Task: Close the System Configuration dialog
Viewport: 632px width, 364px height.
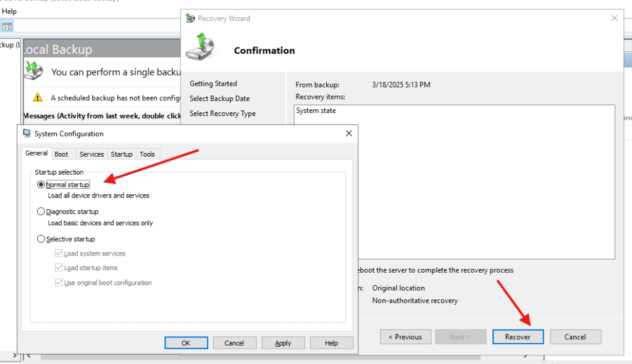Action: (348, 133)
